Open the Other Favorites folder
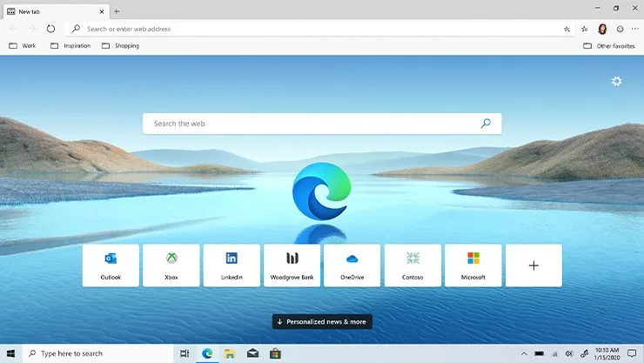644x363 pixels. (609, 45)
